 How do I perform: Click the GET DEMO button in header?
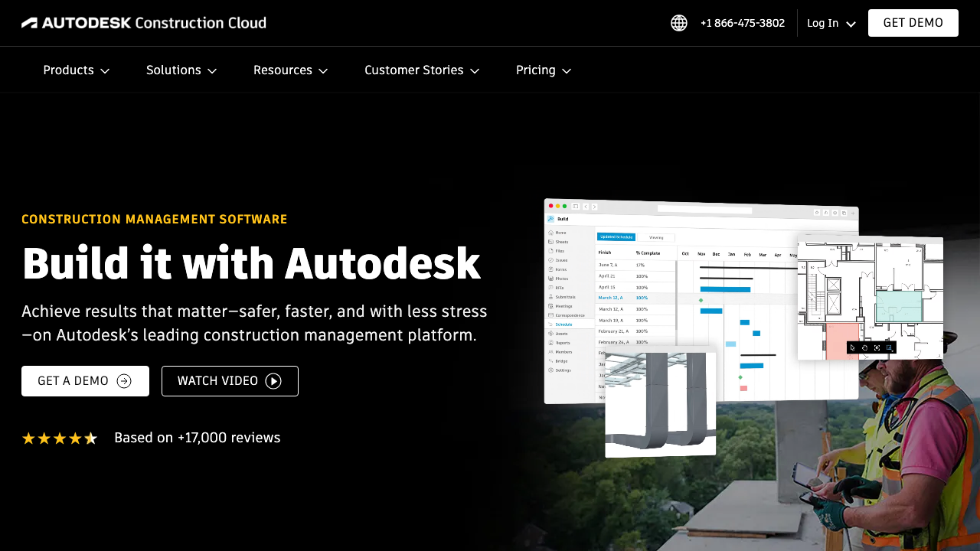coord(913,23)
